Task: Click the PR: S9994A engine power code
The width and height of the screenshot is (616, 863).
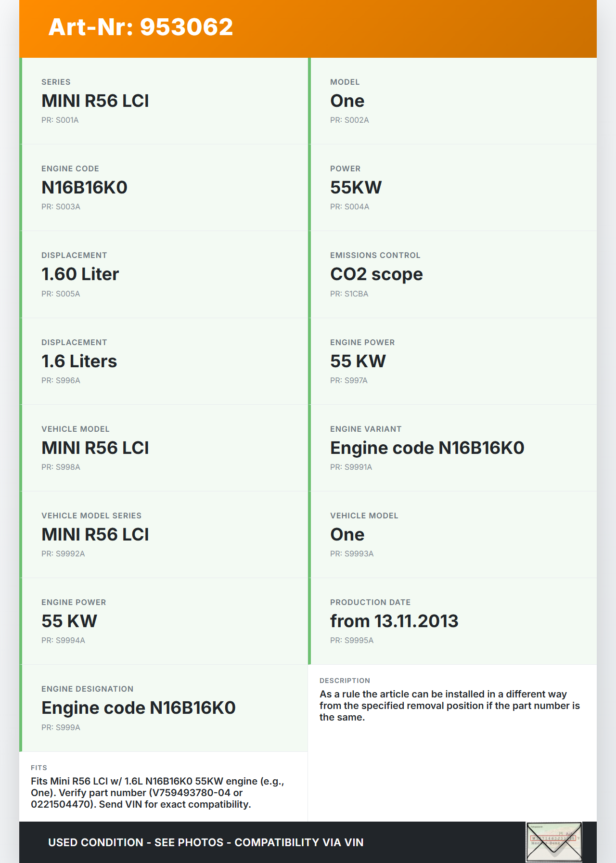Action: 63,640
